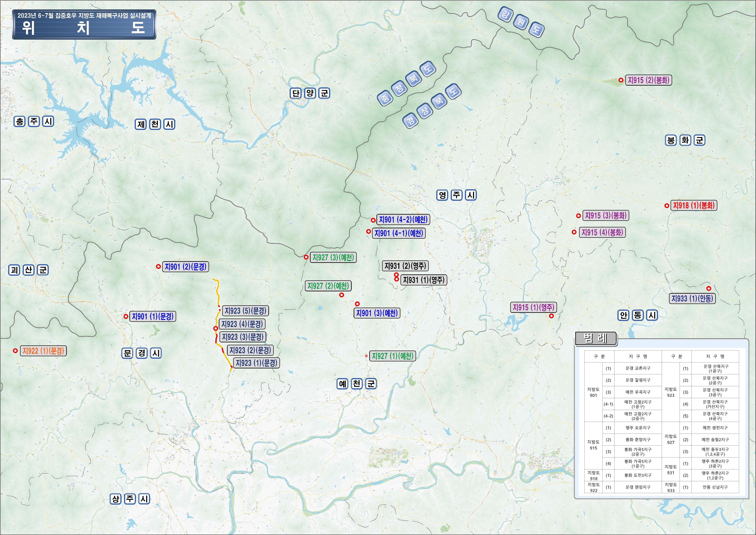Select legend cell 문경 갈평지구
Viewport: 756px width, 535px height.
pyautogui.click(x=638, y=380)
